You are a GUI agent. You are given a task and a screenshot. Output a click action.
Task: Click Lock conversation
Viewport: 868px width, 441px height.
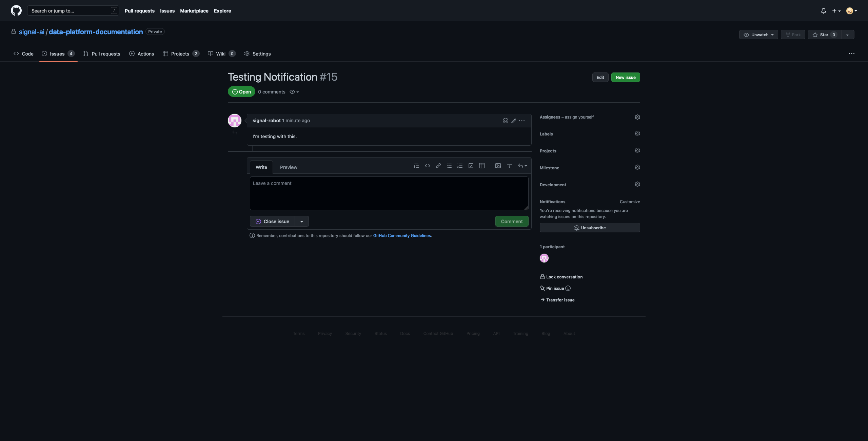click(x=561, y=277)
